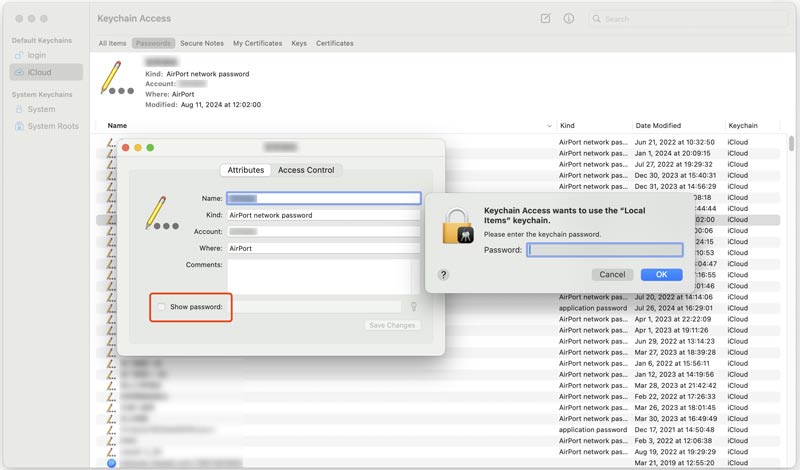Click the key icon for password assistant
Image resolution: width=800 pixels, height=470 pixels.
(x=414, y=306)
